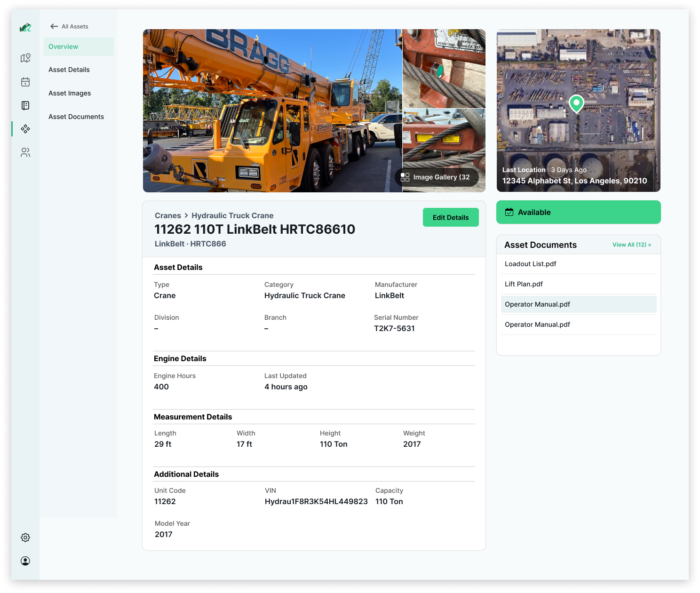Click the Length value 29 ft
The height and width of the screenshot is (593, 700).
point(163,444)
